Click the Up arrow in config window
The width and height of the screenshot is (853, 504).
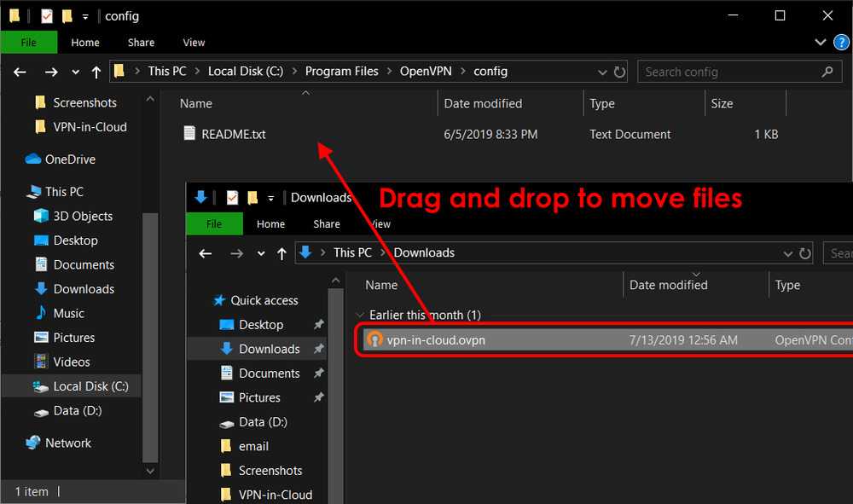(96, 72)
